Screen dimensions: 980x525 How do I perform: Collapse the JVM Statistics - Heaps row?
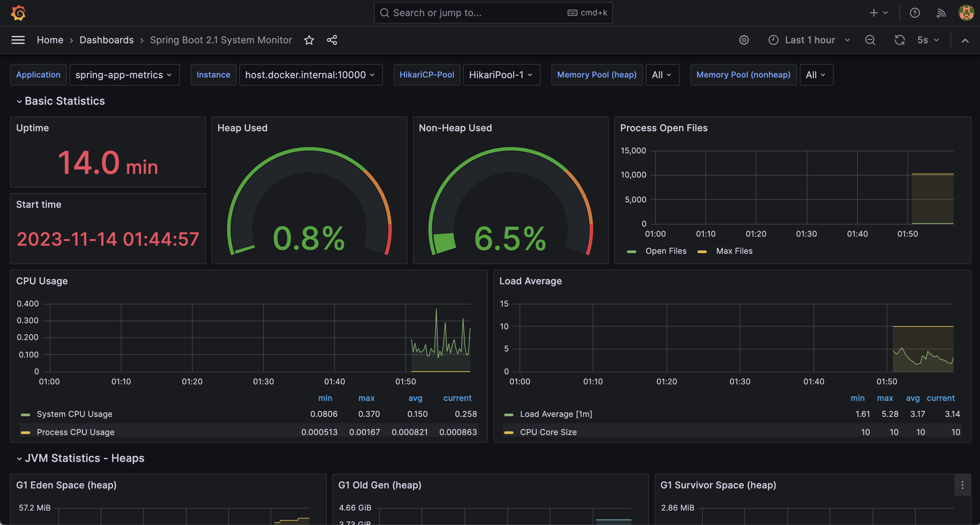click(x=81, y=458)
